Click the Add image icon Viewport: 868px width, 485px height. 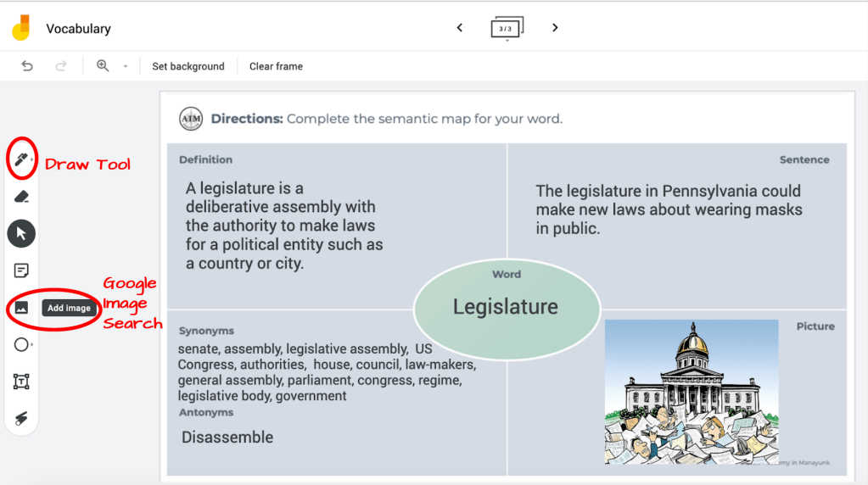click(x=21, y=308)
